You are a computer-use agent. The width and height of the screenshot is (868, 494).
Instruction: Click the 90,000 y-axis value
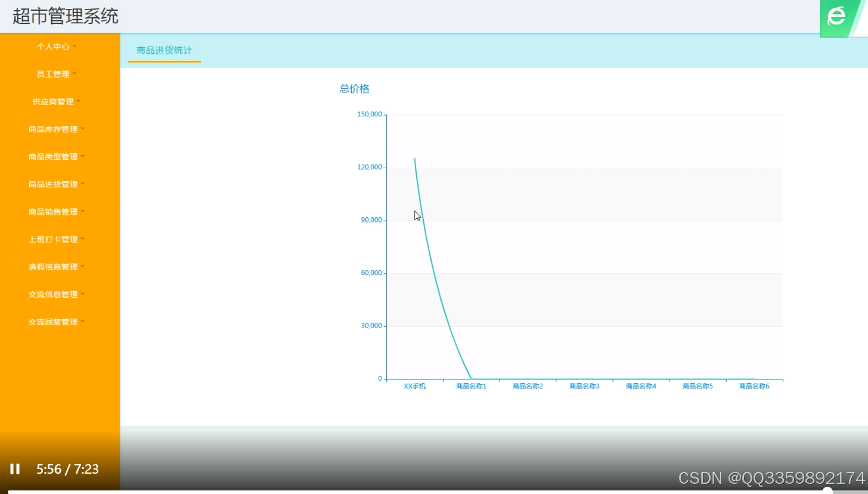[x=371, y=220]
